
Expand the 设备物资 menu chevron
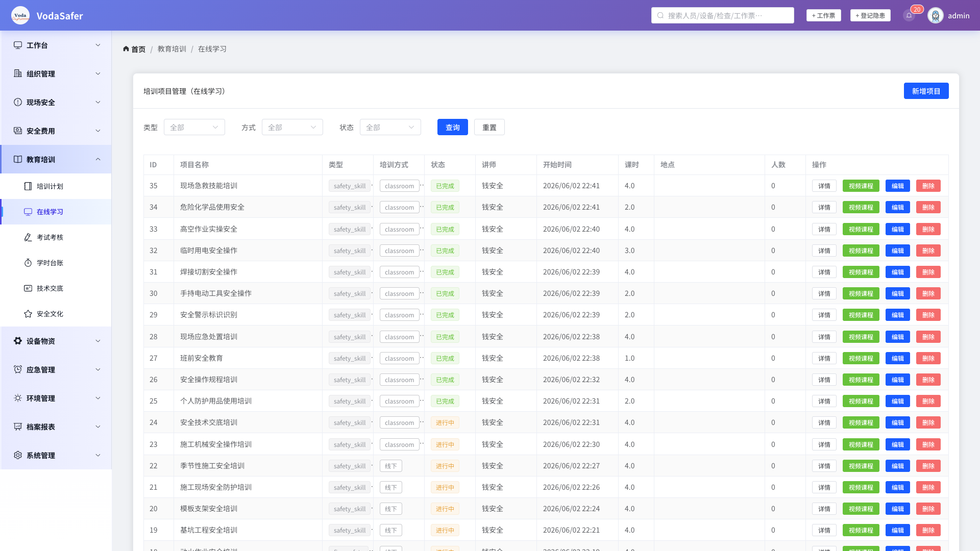pos(98,341)
